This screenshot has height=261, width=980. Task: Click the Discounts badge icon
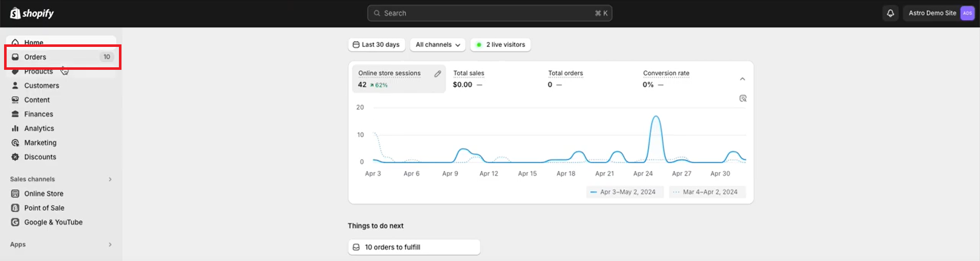coord(15,157)
